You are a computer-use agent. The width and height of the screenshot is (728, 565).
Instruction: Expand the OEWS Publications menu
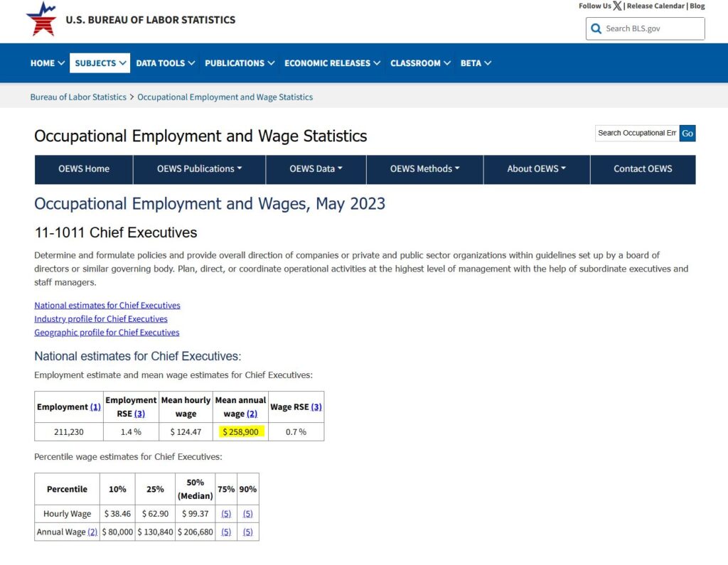point(199,169)
